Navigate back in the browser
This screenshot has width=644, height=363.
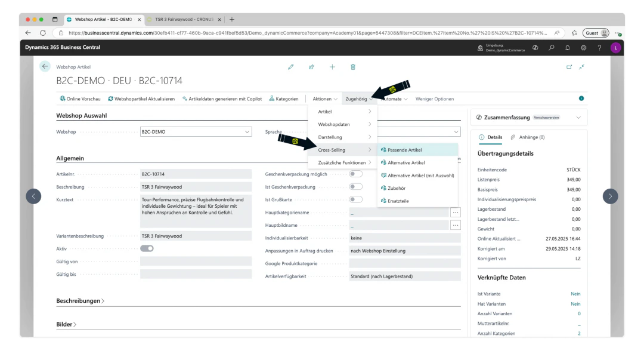28,33
